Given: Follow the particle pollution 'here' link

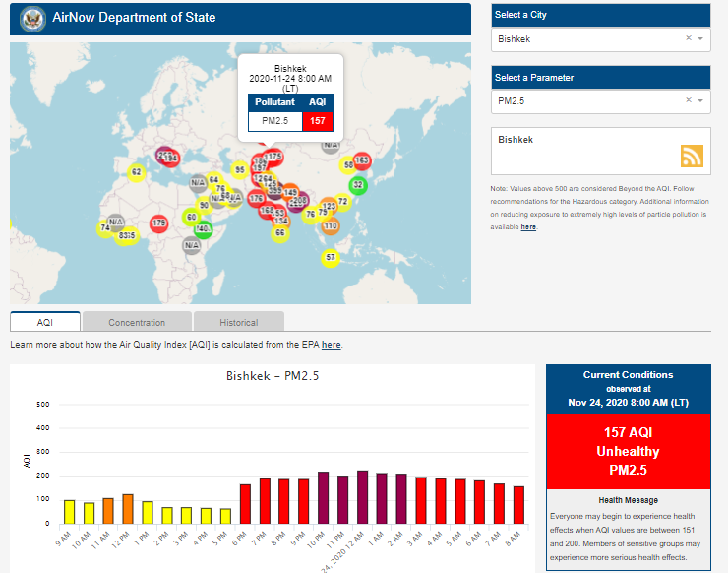Looking at the screenshot, I should [528, 227].
